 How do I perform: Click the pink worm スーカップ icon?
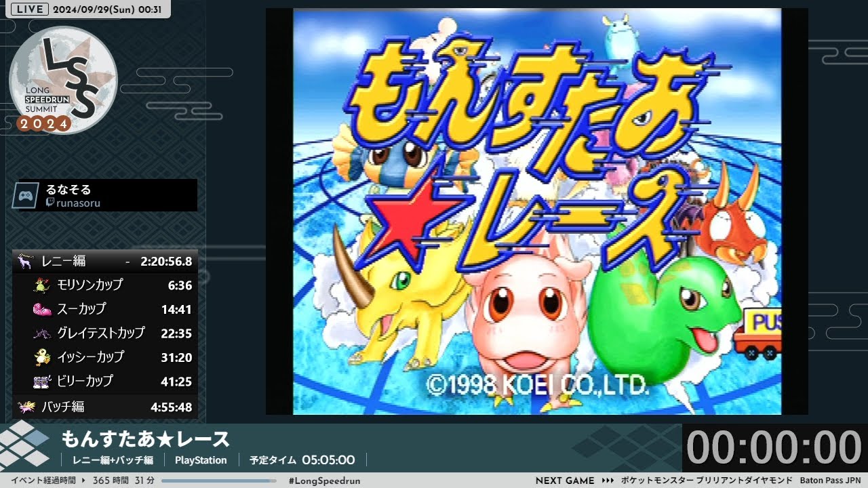point(42,309)
